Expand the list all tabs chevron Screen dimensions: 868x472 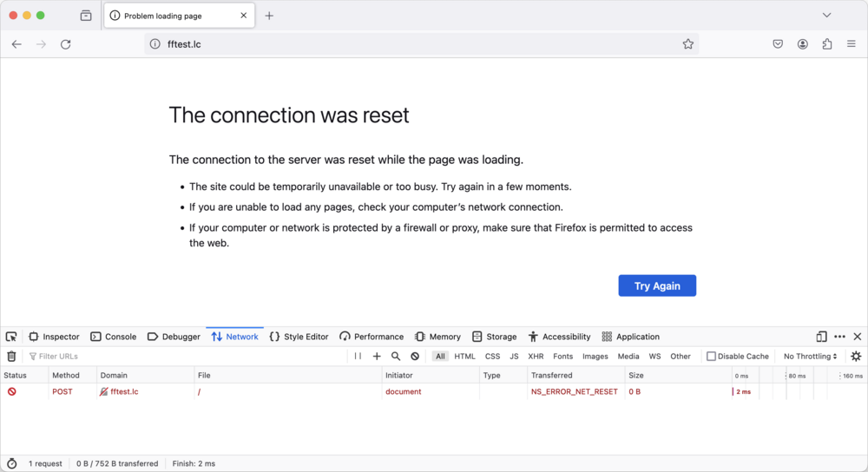coord(826,16)
